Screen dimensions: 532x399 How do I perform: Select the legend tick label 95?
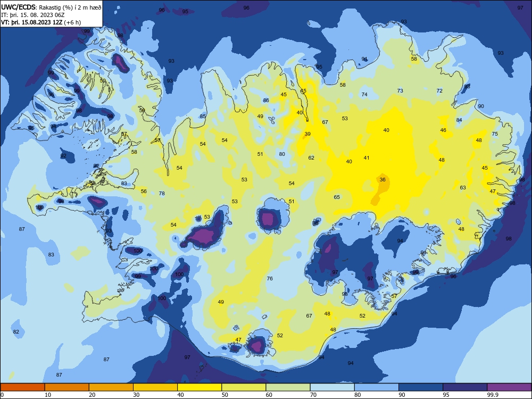pos(446,395)
